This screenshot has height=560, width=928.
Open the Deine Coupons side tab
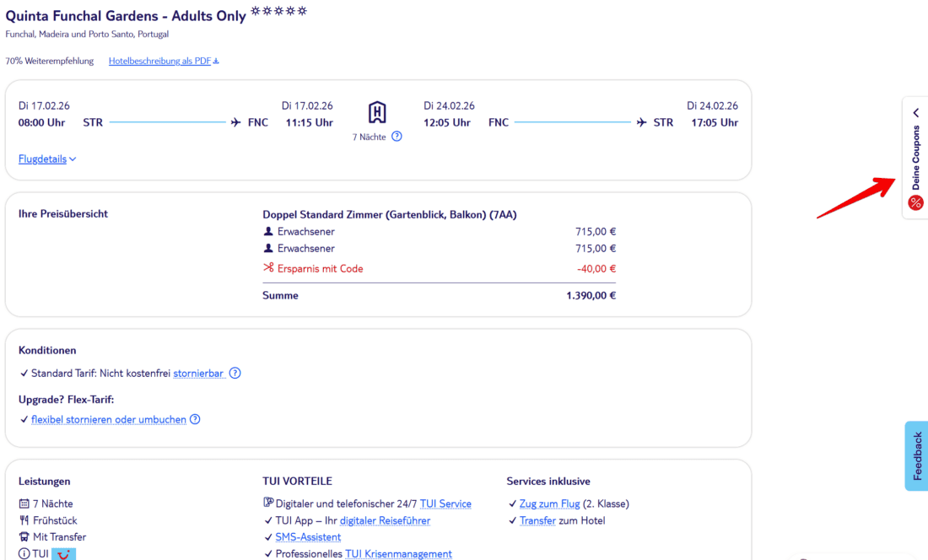(x=915, y=158)
